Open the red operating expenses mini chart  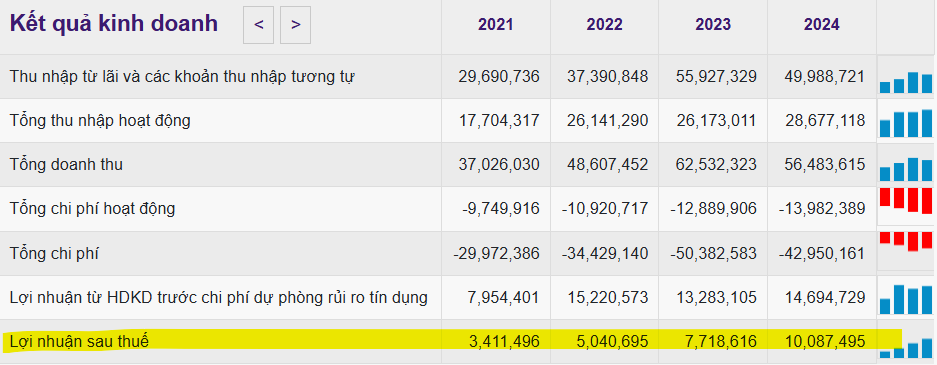point(906,201)
